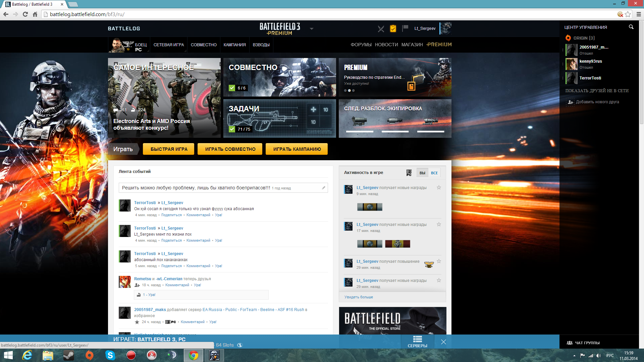Screen dimensions: 644x362
Task: Open the СОВМЕСТНО navigation tab
Action: (204, 45)
